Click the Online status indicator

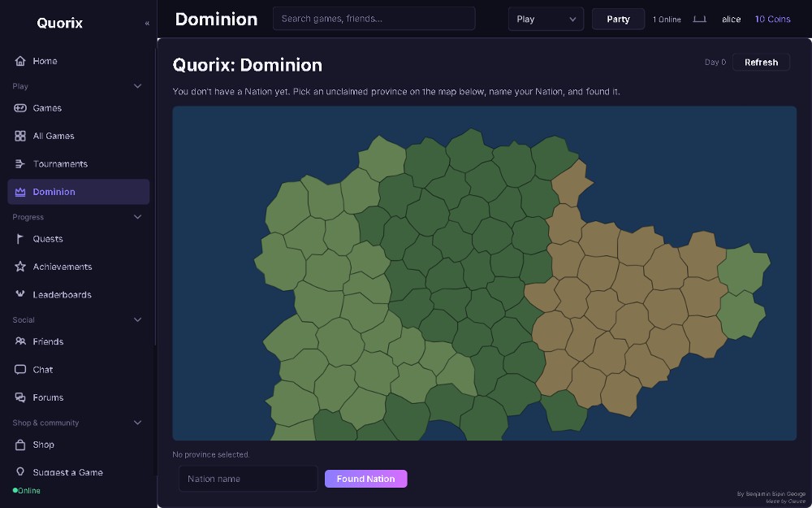tap(27, 490)
